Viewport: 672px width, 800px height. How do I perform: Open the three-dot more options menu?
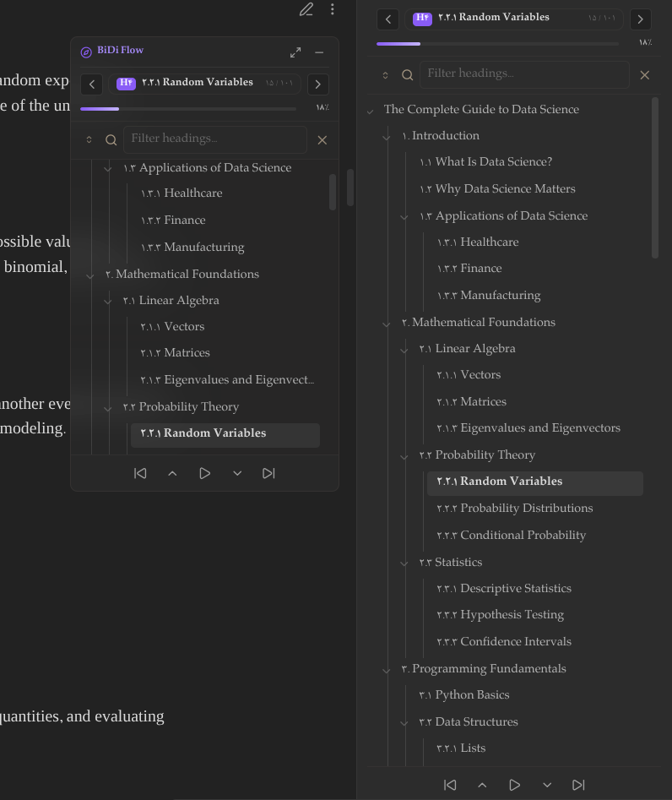coord(333,9)
